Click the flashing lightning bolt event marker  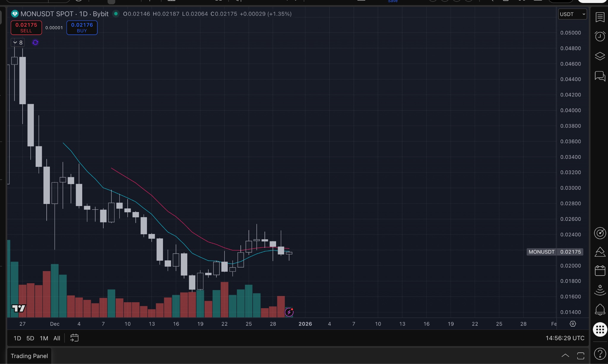(x=289, y=312)
